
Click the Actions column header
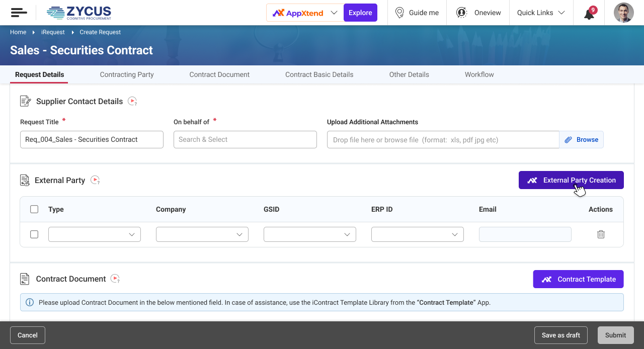[601, 209]
